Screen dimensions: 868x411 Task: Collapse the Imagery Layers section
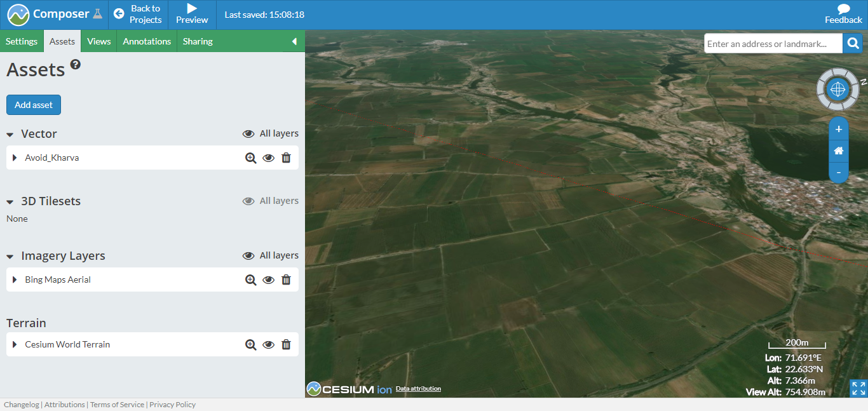click(x=9, y=256)
